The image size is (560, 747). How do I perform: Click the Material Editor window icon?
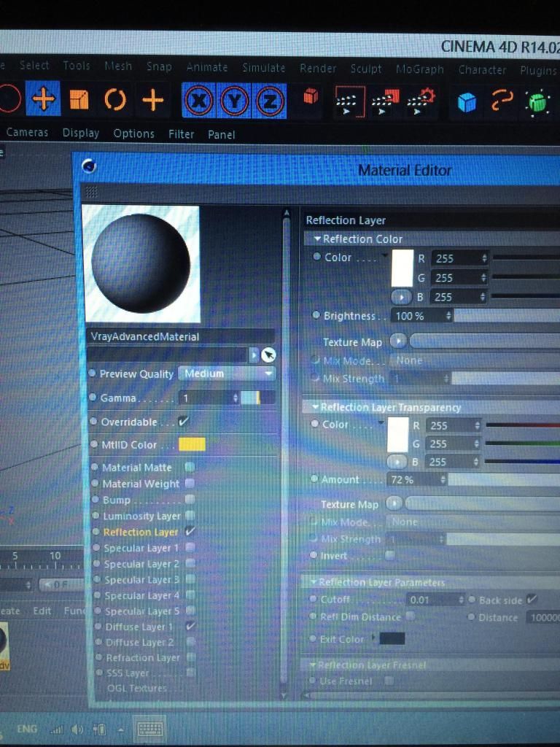tap(89, 166)
